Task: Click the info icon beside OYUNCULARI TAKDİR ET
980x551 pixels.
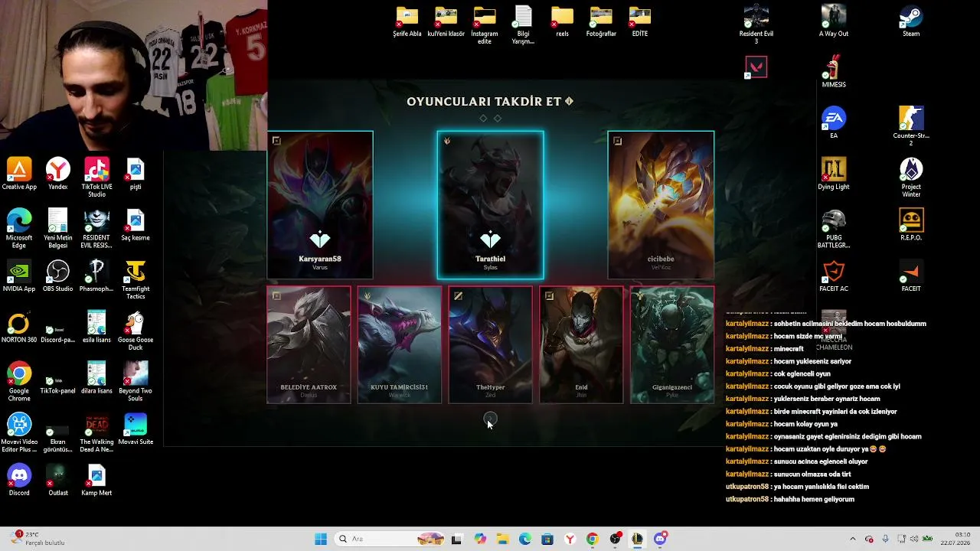Action: tap(569, 101)
